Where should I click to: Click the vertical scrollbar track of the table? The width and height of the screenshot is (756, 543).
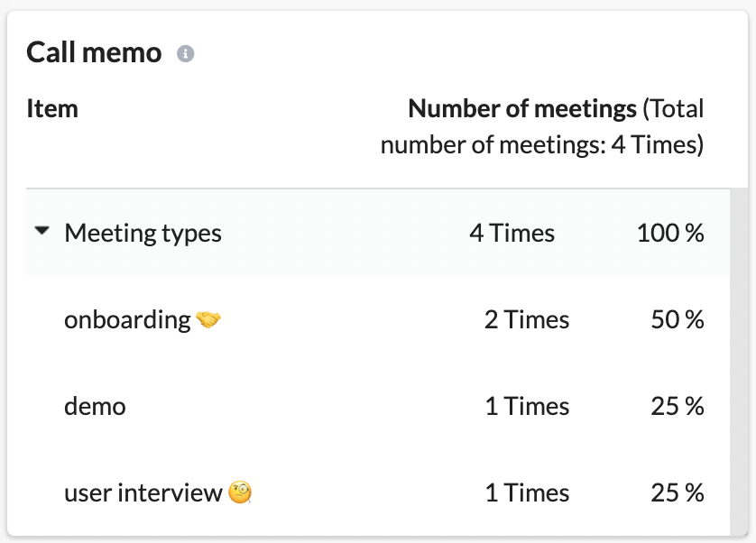point(737,362)
